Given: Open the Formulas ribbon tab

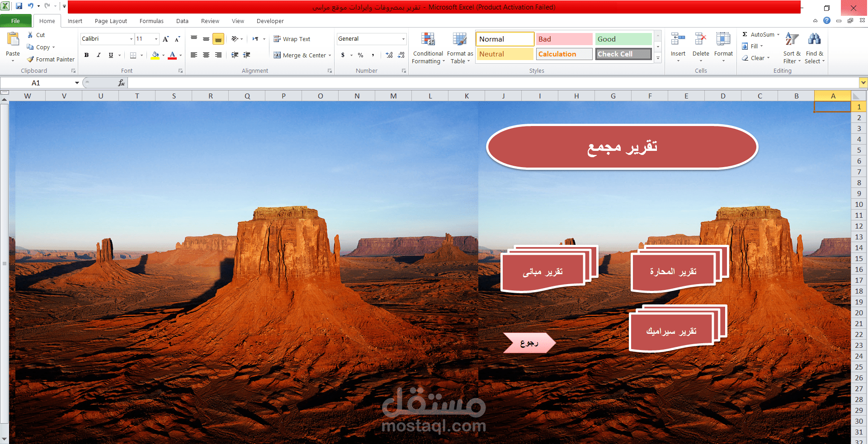Looking at the screenshot, I should pyautogui.click(x=151, y=21).
